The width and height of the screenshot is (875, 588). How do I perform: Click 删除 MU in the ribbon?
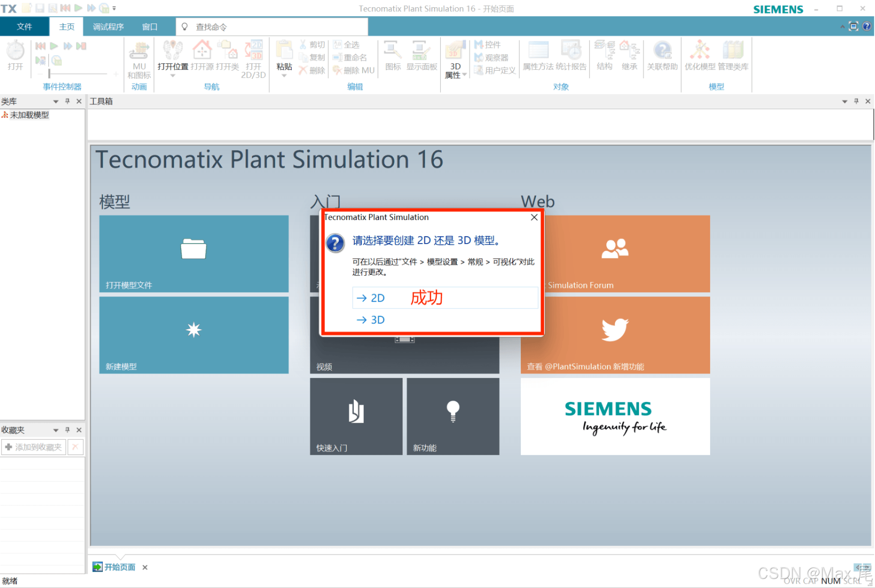click(354, 70)
